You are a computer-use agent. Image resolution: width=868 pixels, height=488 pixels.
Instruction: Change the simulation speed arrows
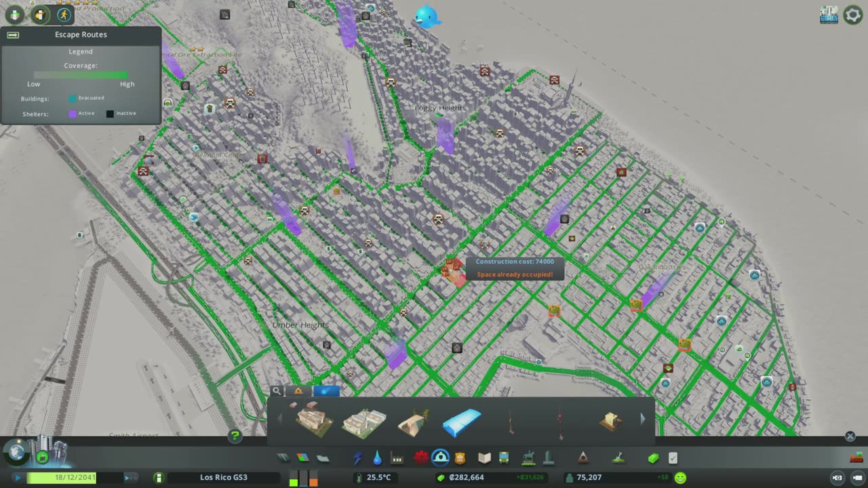pos(130,478)
